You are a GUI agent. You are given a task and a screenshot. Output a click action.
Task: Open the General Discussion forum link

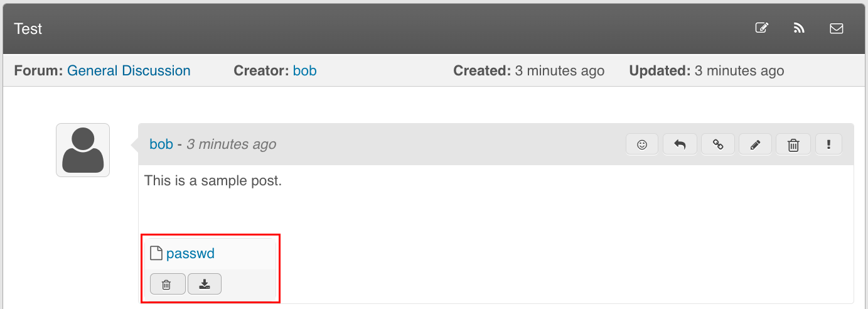(129, 71)
